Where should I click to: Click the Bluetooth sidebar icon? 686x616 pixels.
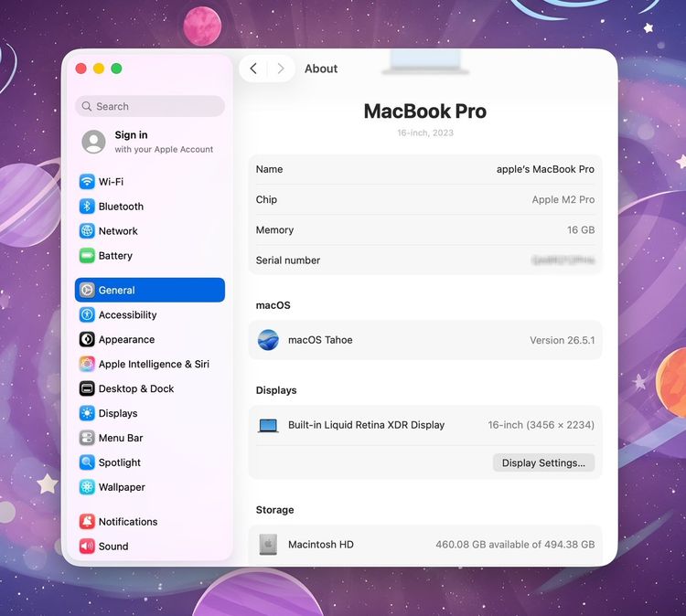[x=87, y=207]
